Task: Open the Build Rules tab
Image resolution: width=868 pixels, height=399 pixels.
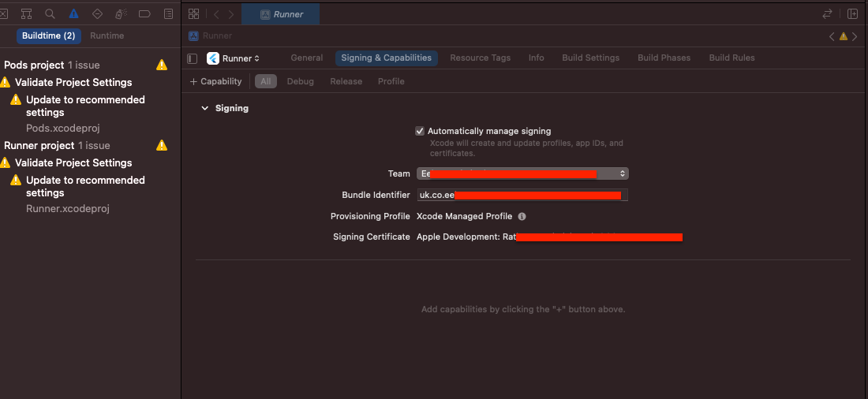Action: pyautogui.click(x=731, y=58)
